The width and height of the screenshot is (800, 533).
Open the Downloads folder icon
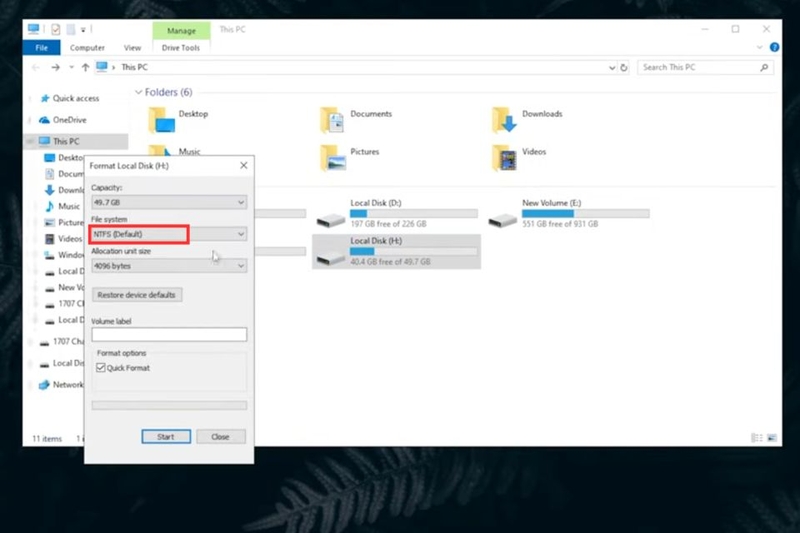point(504,120)
